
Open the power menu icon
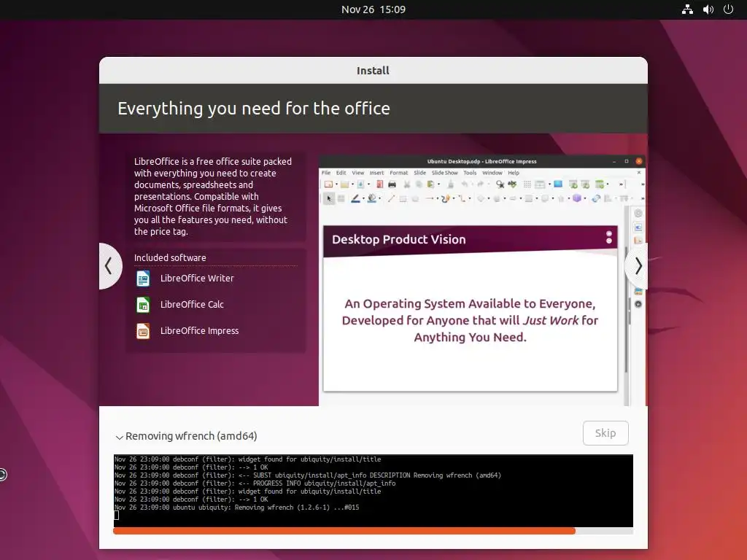click(x=728, y=9)
